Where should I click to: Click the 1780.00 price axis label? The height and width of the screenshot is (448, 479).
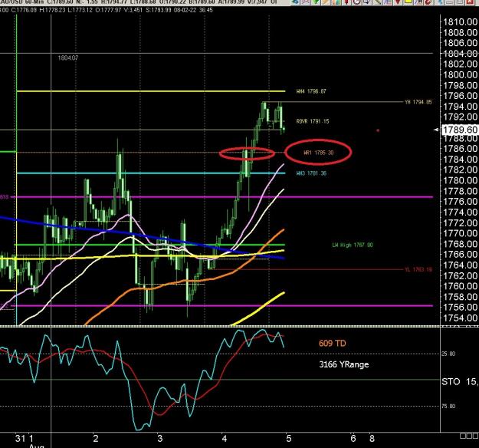pos(460,180)
